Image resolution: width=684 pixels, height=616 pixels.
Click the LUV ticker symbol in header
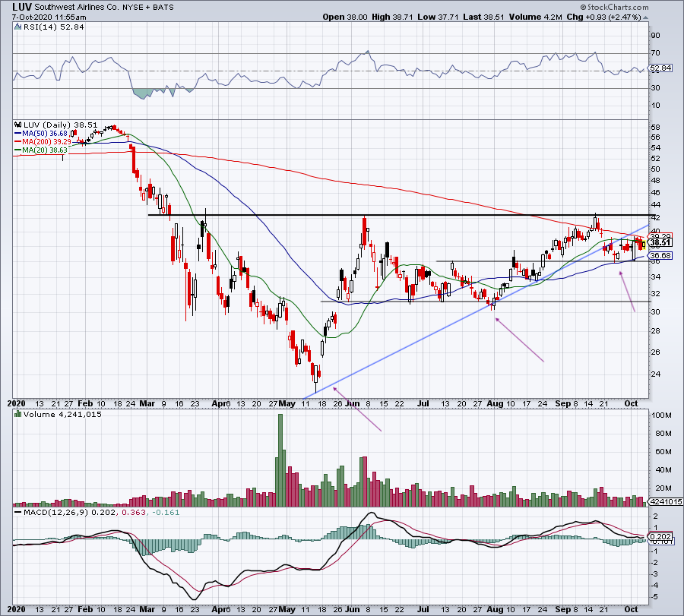pos(22,7)
